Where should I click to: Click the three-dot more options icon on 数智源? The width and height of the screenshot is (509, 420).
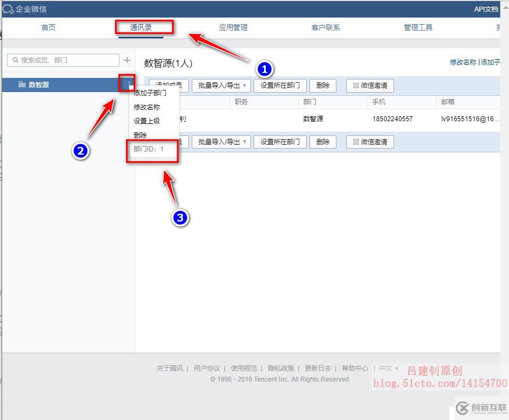tap(128, 84)
